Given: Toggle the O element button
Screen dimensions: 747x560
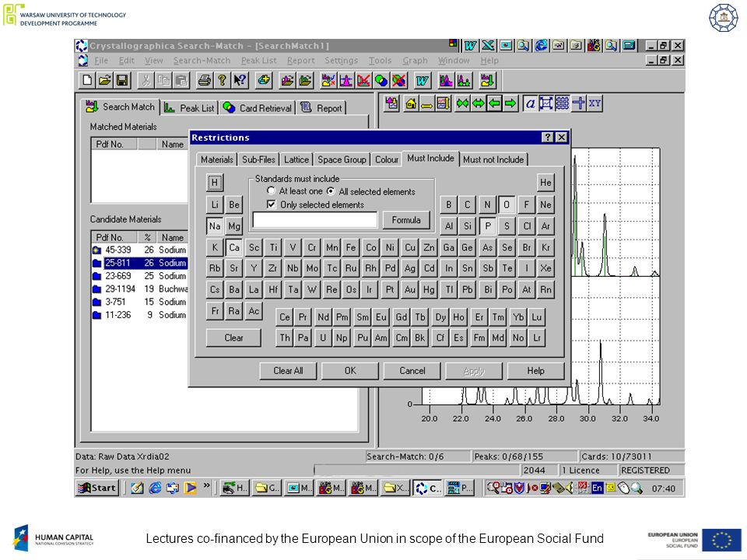Looking at the screenshot, I should [x=507, y=205].
